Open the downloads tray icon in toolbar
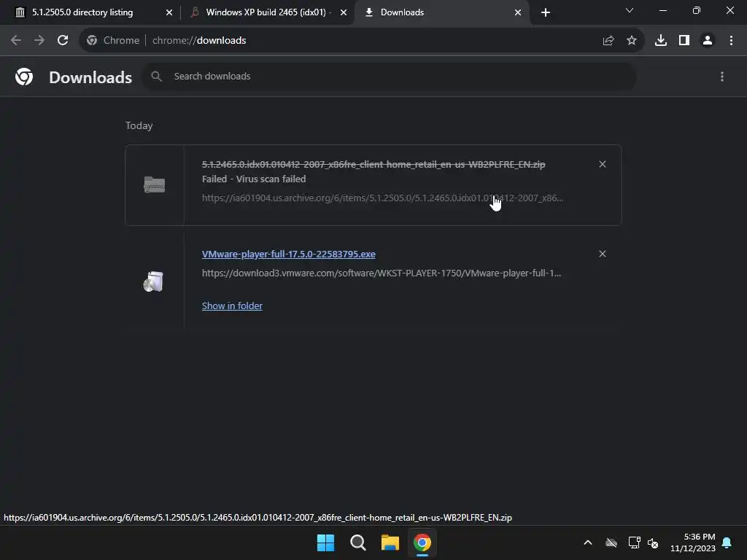The image size is (747, 560). [660, 41]
